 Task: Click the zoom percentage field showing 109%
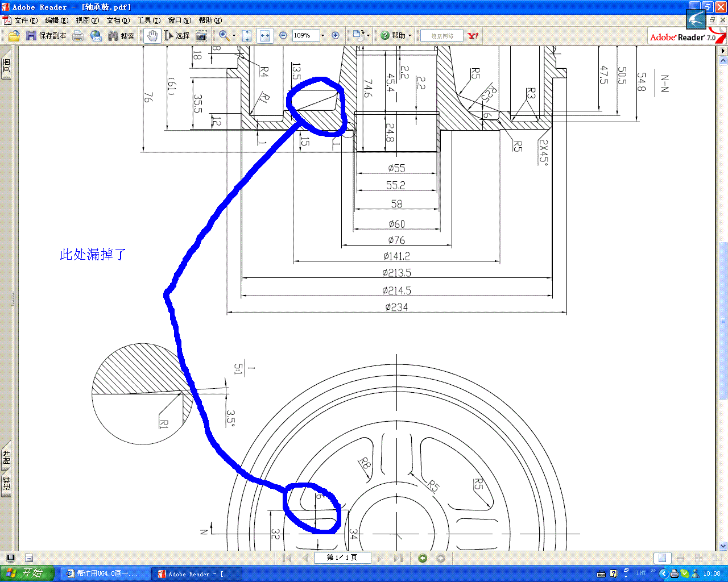point(306,36)
